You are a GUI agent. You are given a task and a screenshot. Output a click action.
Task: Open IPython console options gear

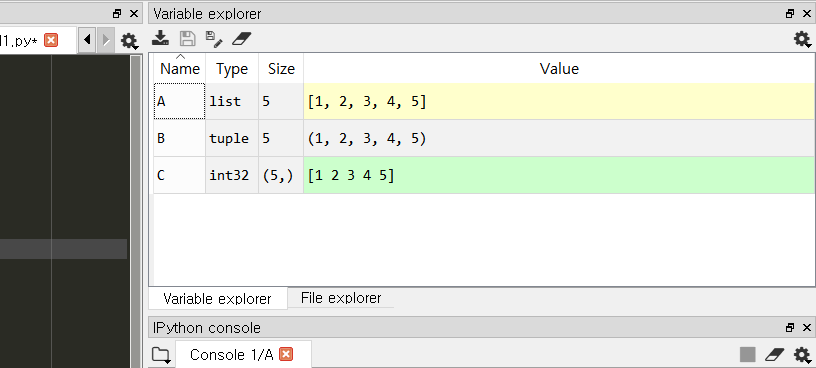click(x=801, y=355)
